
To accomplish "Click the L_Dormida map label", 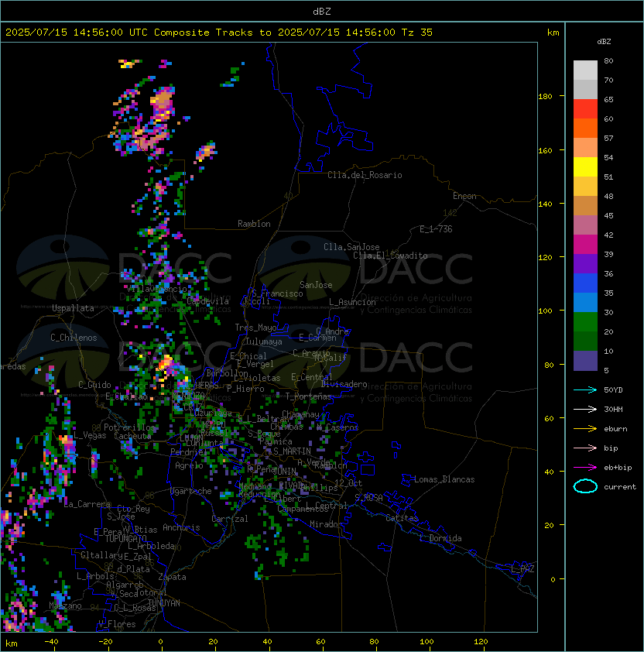I will pyautogui.click(x=441, y=538).
